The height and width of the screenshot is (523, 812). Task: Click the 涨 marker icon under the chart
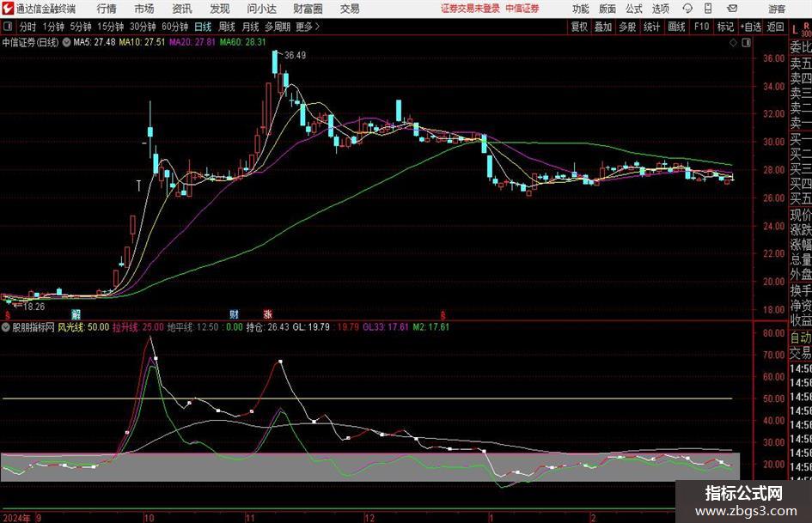(267, 314)
